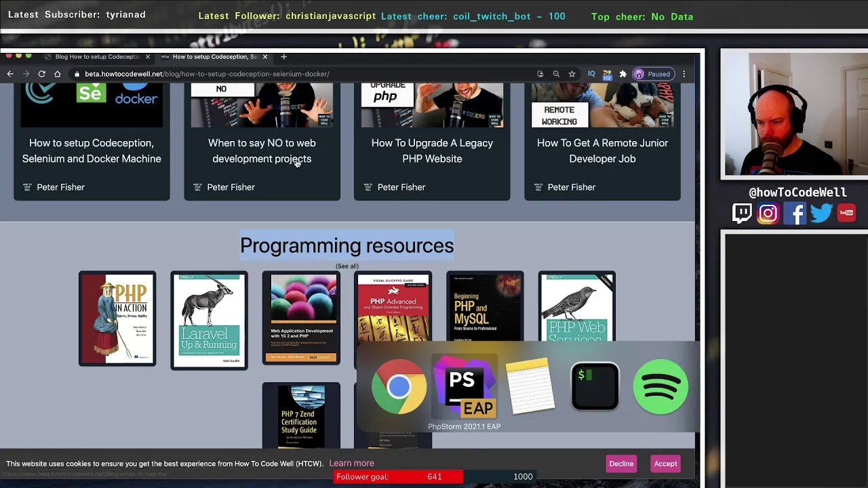The width and height of the screenshot is (868, 488).
Task: Click the Facebook icon in stream overlay
Action: click(x=795, y=213)
